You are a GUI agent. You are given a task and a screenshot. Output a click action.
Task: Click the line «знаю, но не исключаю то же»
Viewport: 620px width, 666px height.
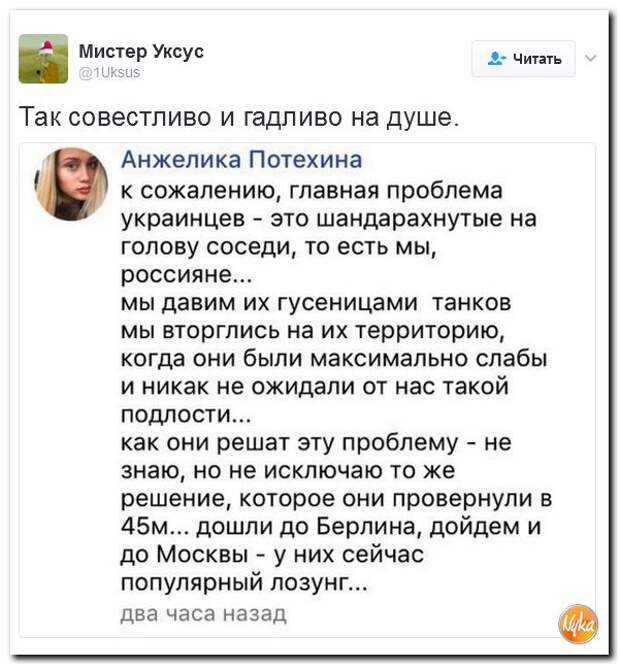pyautogui.click(x=288, y=470)
